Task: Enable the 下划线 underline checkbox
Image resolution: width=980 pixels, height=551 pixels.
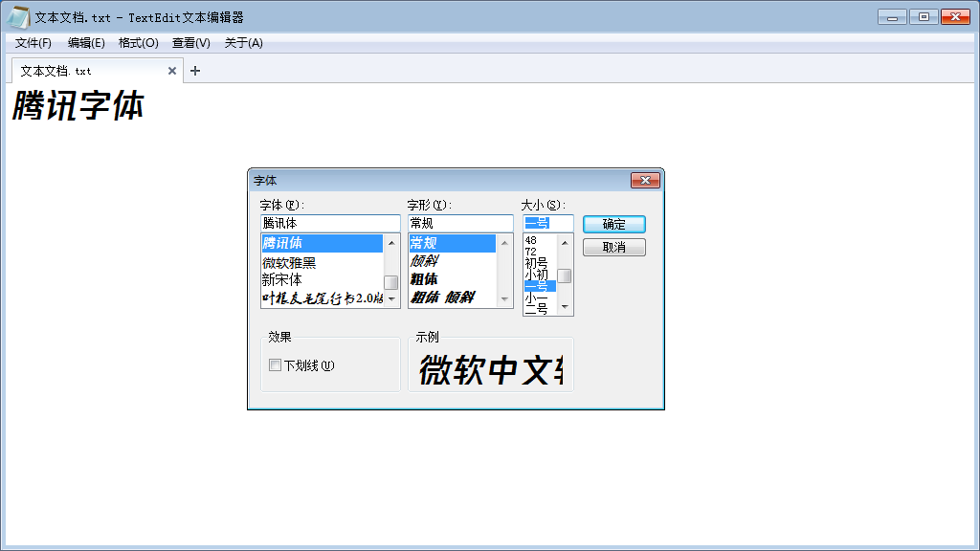Action: [x=275, y=364]
